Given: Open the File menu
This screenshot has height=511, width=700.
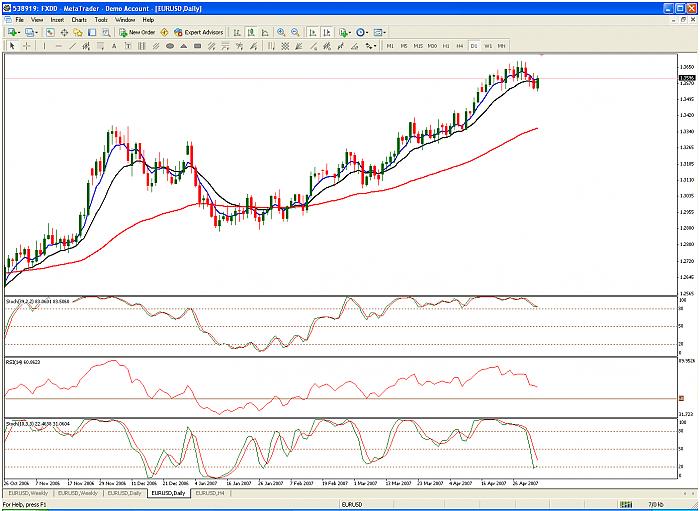Looking at the screenshot, I should click(20, 20).
